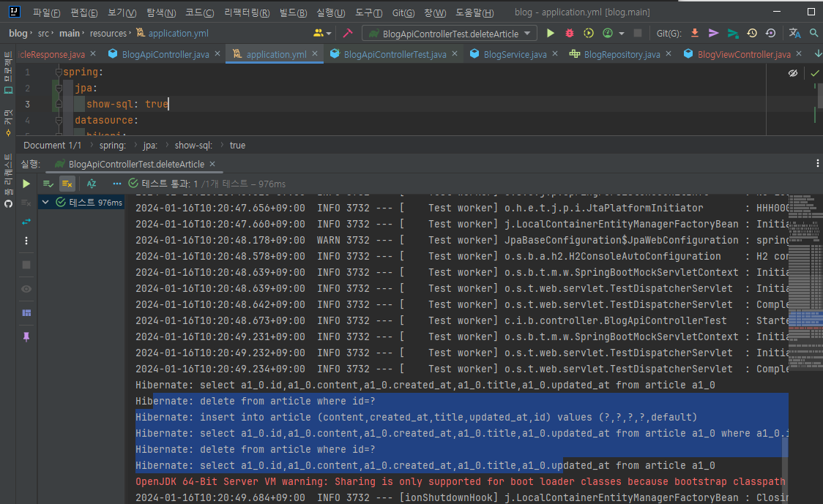
Task: Build the project with the hammer icon
Action: 348,33
